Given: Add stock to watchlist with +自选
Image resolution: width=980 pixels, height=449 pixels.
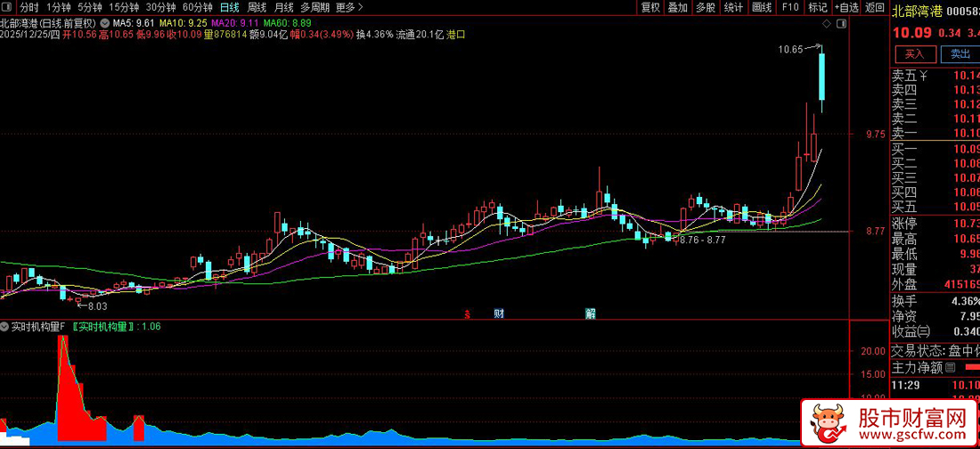Looking at the screenshot, I should (846, 7).
